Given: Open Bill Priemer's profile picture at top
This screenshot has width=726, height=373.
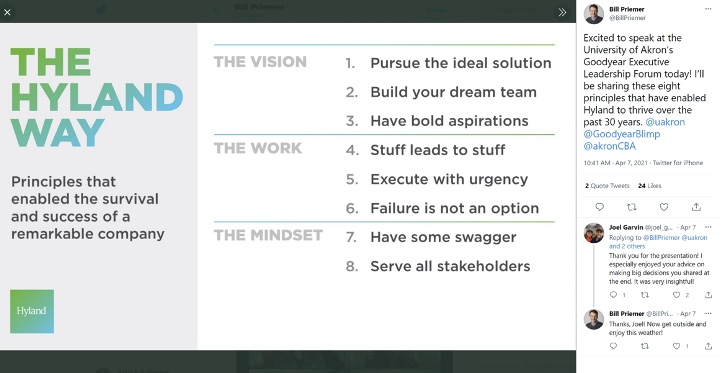Looking at the screenshot, I should [594, 13].
